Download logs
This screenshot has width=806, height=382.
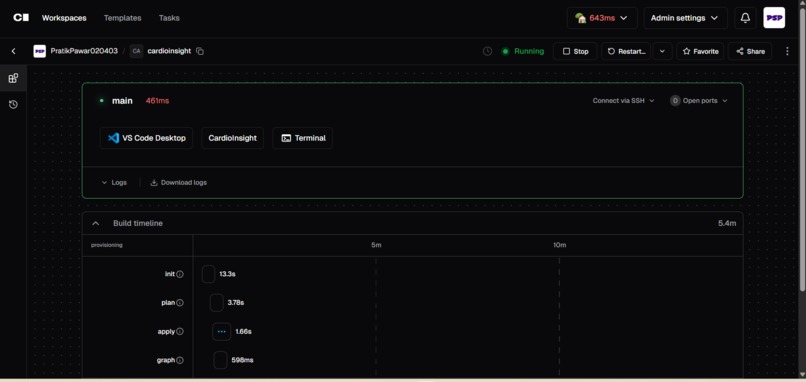(178, 183)
